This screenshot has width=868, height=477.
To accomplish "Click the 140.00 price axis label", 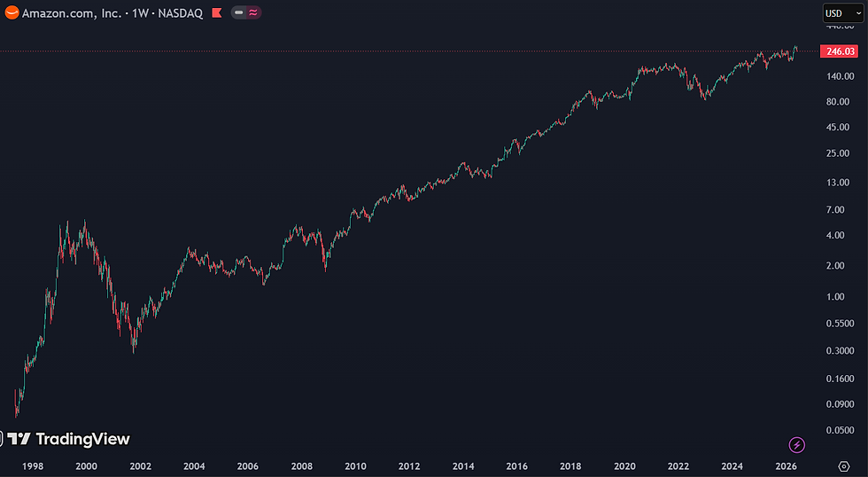I will coord(841,76).
